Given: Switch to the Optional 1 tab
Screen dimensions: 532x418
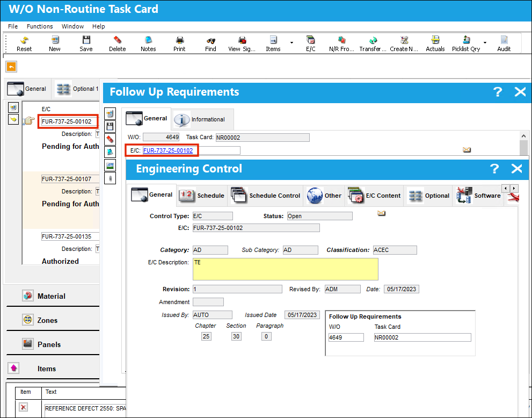Looking at the screenshot, I should (x=77, y=89).
